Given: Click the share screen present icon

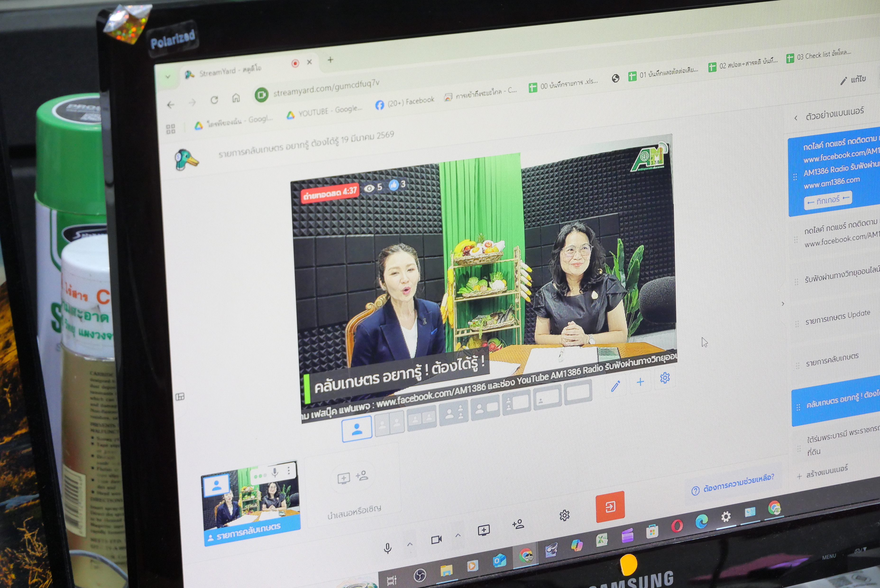Looking at the screenshot, I should pos(484,530).
